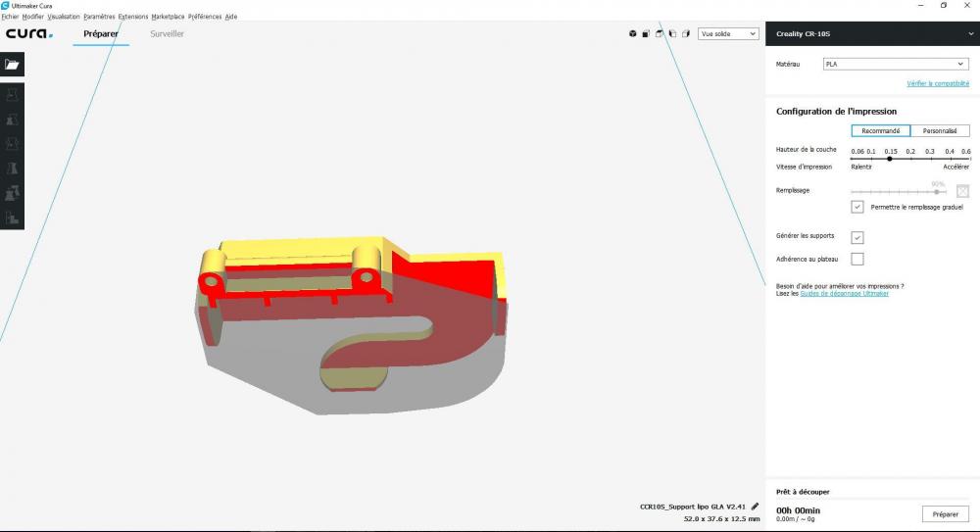Image resolution: width=980 pixels, height=532 pixels.
Task: Select the Move tool in sidebar
Action: click(x=12, y=95)
